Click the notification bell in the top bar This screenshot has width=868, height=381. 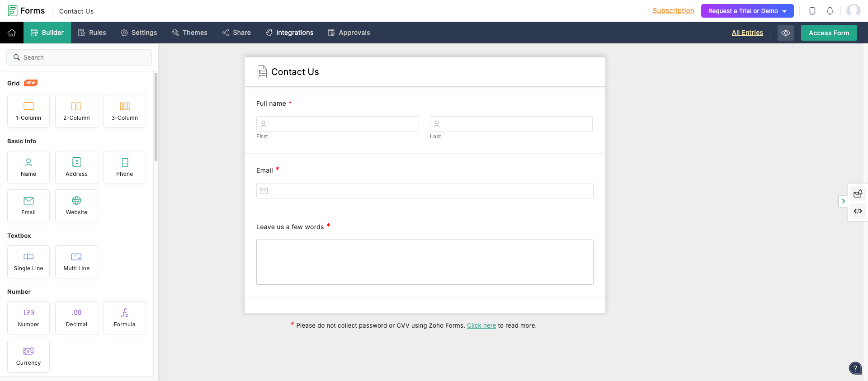click(x=830, y=11)
